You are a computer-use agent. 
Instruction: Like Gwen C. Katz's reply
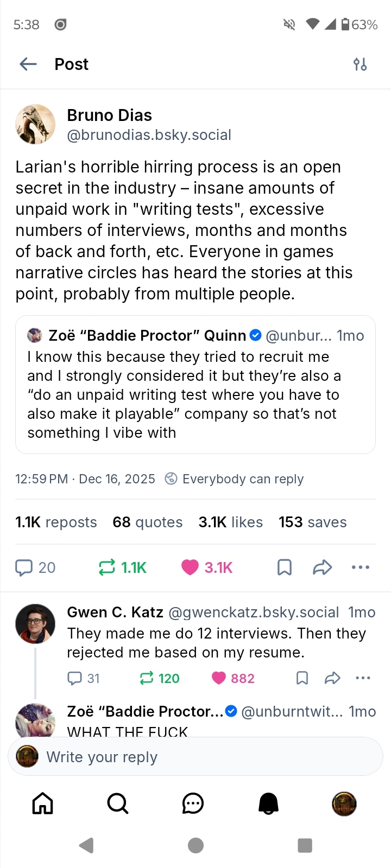pyautogui.click(x=219, y=678)
